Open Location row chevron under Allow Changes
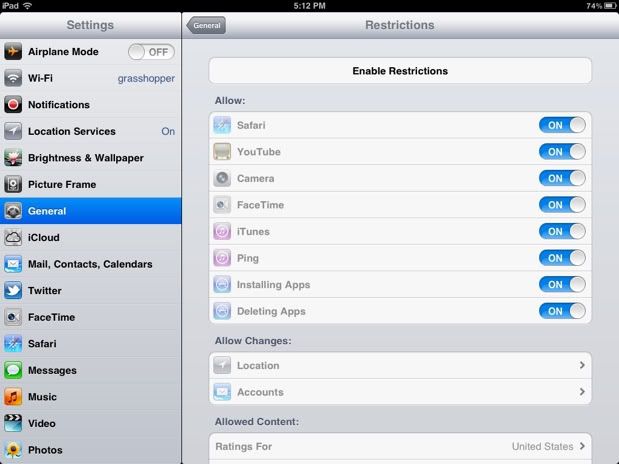Screen dimensions: 619x464 [x=582, y=365]
